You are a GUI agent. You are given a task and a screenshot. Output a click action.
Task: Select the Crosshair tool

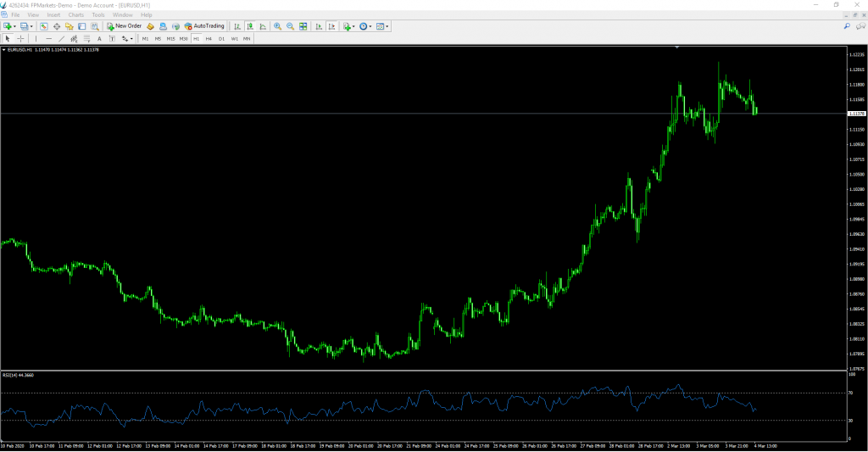point(20,39)
